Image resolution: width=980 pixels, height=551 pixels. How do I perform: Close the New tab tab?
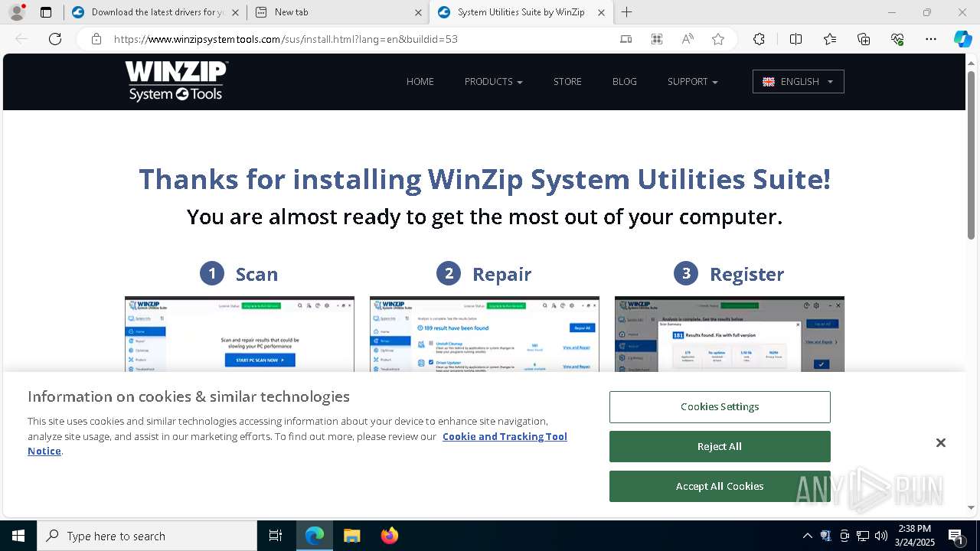[x=418, y=12]
